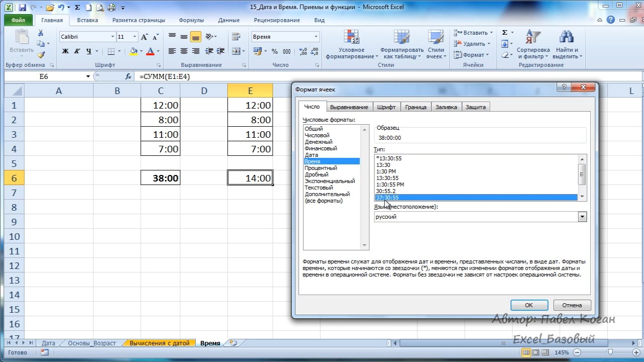Viewport: 644px width, 362px height.
Task: Toggle bold formatting
Action: pos(65,51)
